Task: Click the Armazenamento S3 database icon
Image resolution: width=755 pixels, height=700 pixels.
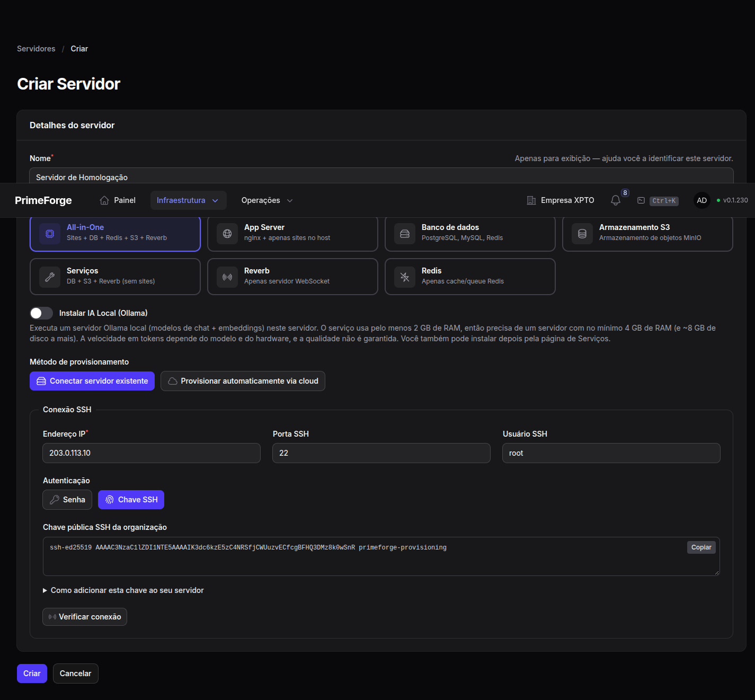Action: [582, 234]
